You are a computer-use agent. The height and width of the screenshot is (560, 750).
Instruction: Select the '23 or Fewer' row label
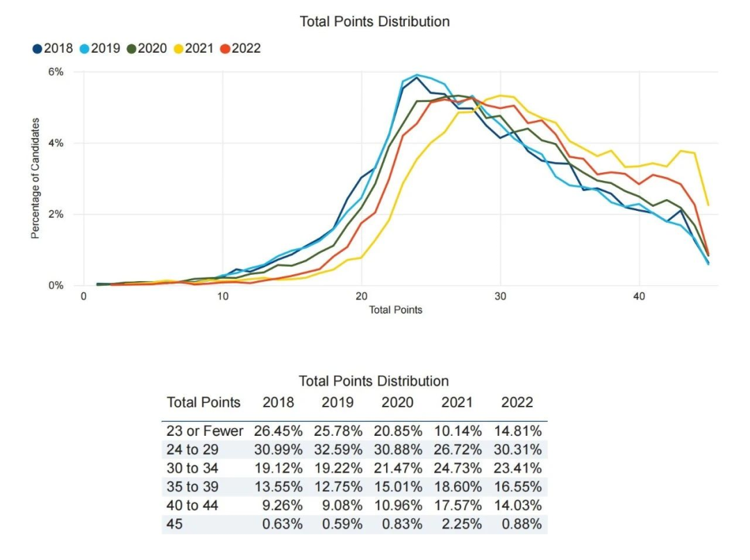(x=205, y=431)
